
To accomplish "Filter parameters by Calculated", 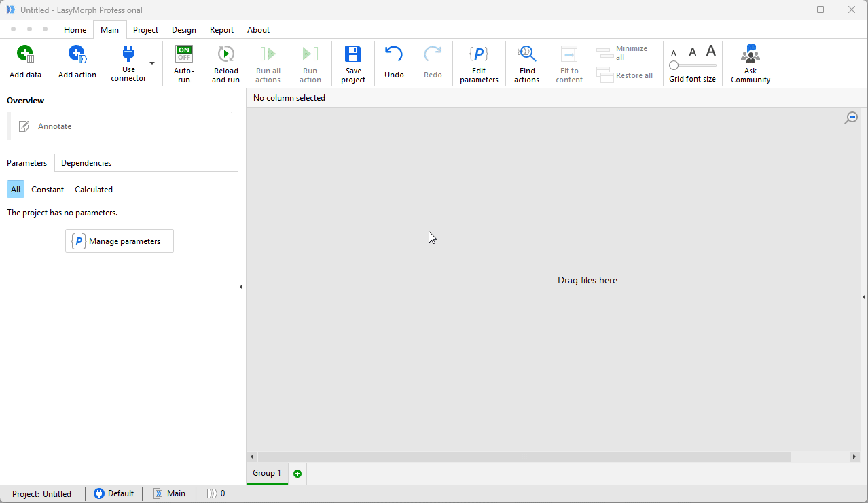I will pos(94,190).
